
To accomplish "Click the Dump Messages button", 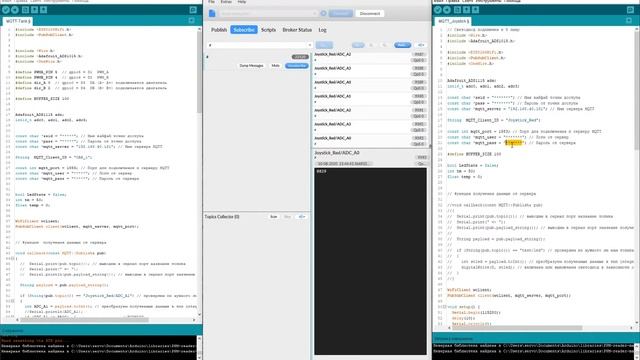I will (x=251, y=66).
